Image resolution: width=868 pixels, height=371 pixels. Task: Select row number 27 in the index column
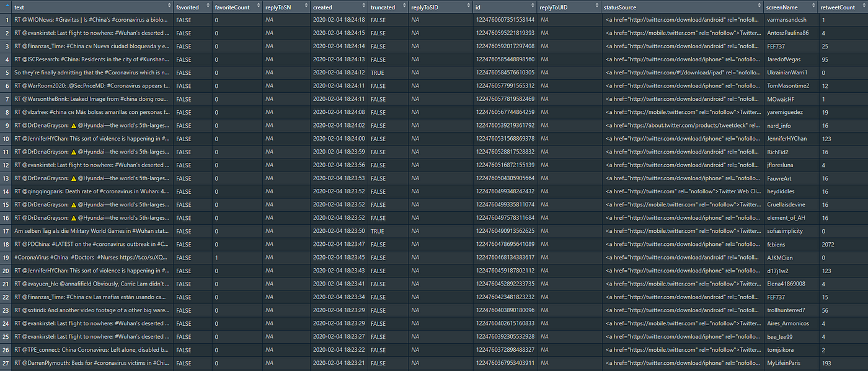pos(6,363)
